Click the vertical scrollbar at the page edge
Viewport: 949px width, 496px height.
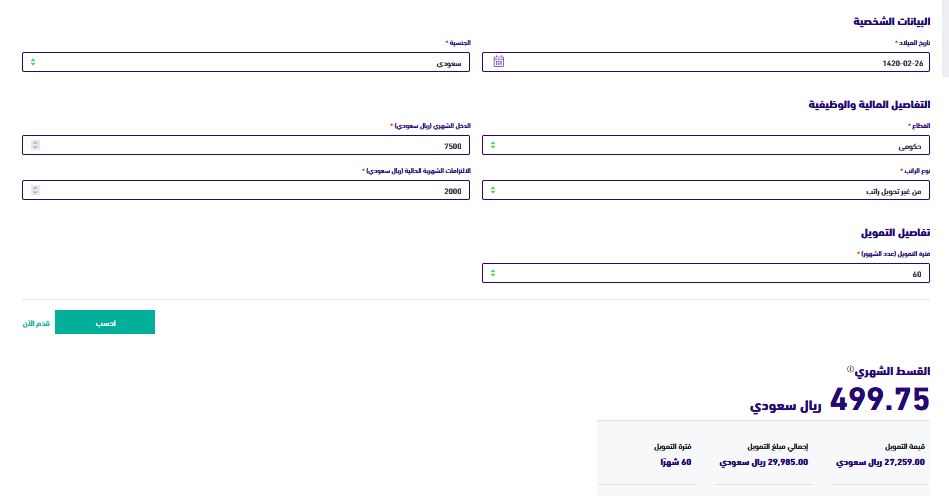[x=945, y=38]
